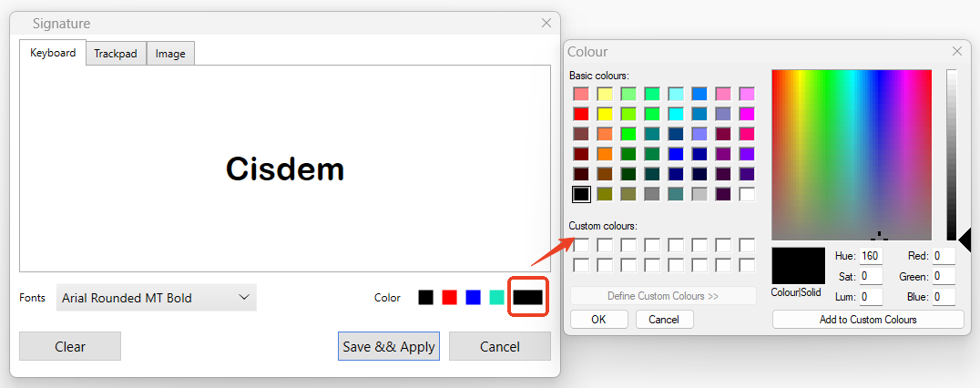This screenshot has width=980, height=388.
Task: Click inside the Blue value field
Action: tap(944, 297)
